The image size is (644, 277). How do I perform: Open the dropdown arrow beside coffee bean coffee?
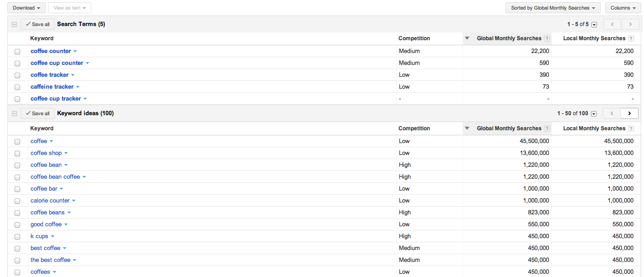coord(84,177)
